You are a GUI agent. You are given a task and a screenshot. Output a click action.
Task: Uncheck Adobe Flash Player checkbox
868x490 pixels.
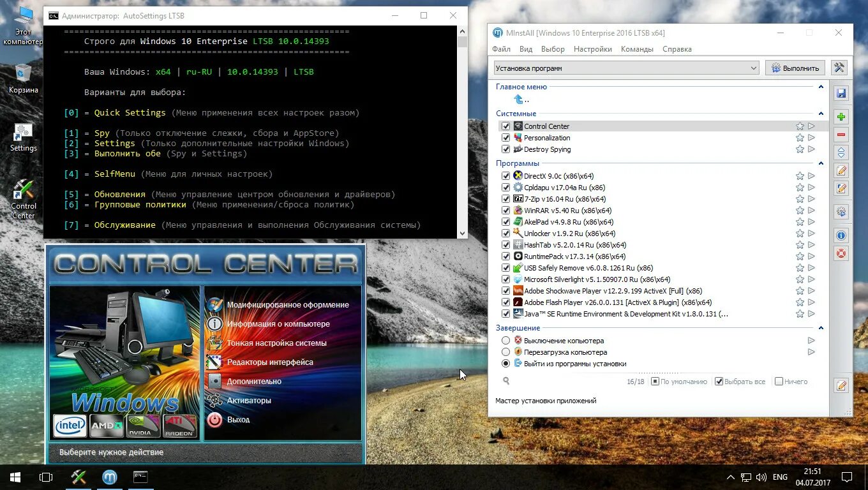pyautogui.click(x=506, y=302)
